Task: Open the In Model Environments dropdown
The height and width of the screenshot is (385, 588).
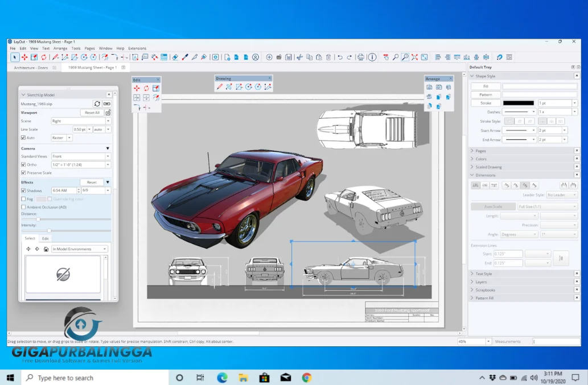Action: coord(80,249)
